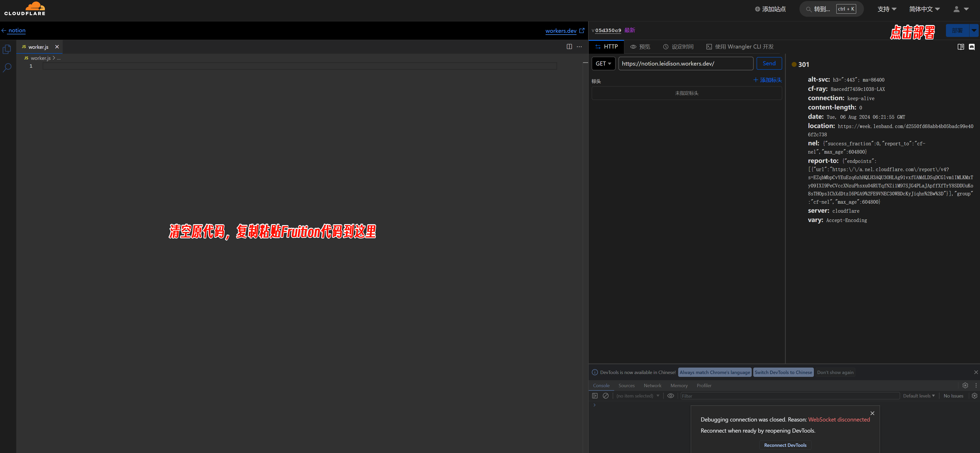
Task: Toggle the live expression eye icon
Action: coord(671,396)
